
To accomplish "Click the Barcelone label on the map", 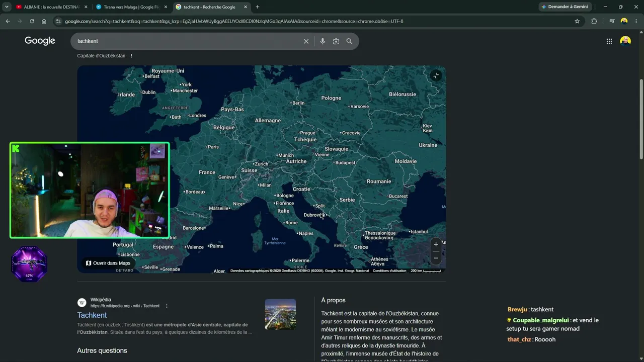I will click(x=194, y=228).
